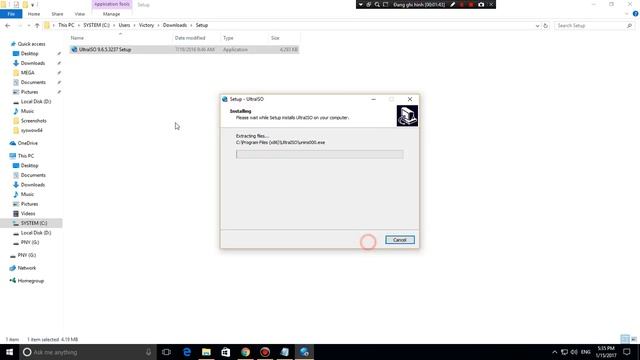This screenshot has height=360, width=640.
Task: Open Task View from the taskbar
Action: click(x=166, y=352)
